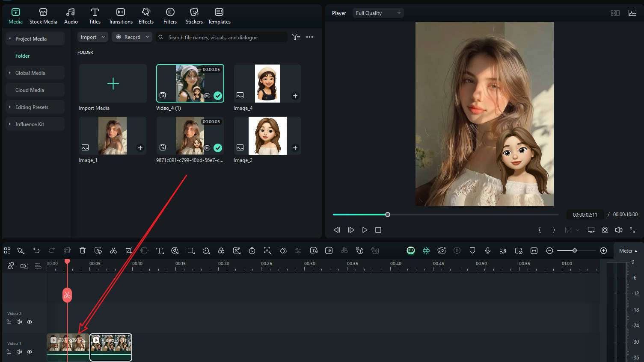
Task: Select the Split scissors tool in toolbar
Action: click(x=113, y=250)
